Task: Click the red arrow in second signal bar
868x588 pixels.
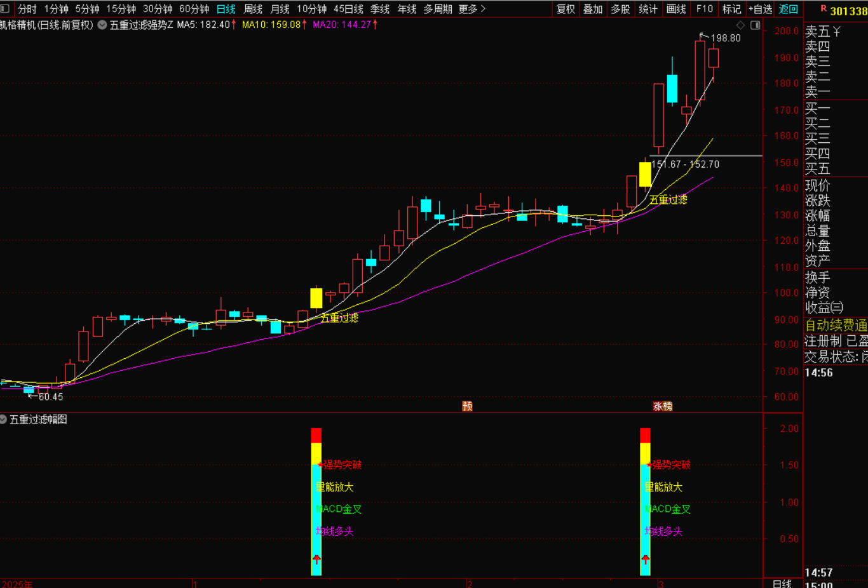Action: click(645, 559)
